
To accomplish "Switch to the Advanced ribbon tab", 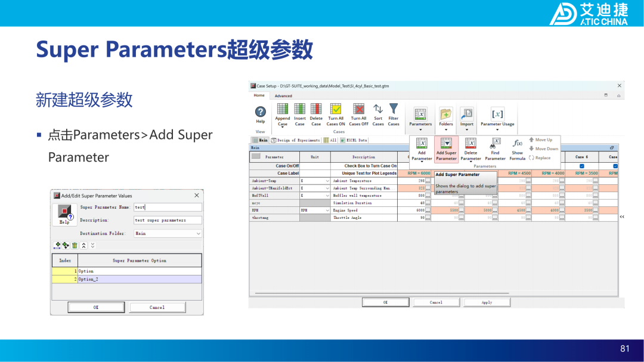I will point(283,96).
